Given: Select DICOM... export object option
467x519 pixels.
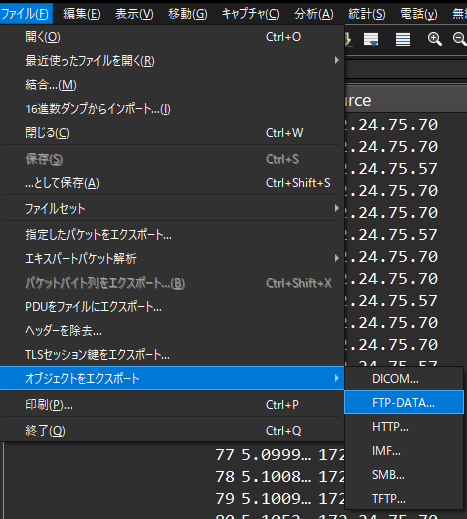Looking at the screenshot, I should click(404, 379).
